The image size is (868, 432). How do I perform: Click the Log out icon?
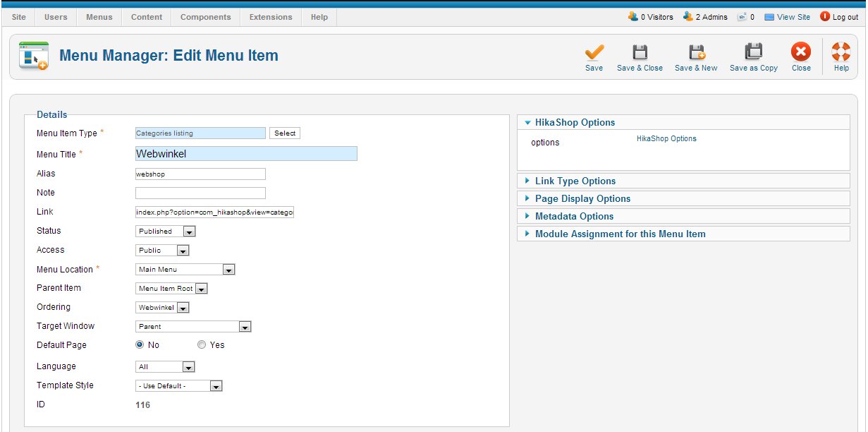tap(825, 17)
